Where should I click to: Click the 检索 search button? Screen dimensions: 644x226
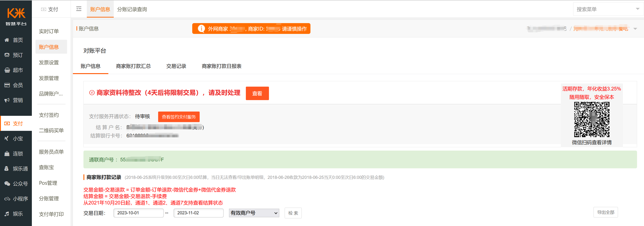coord(293,213)
